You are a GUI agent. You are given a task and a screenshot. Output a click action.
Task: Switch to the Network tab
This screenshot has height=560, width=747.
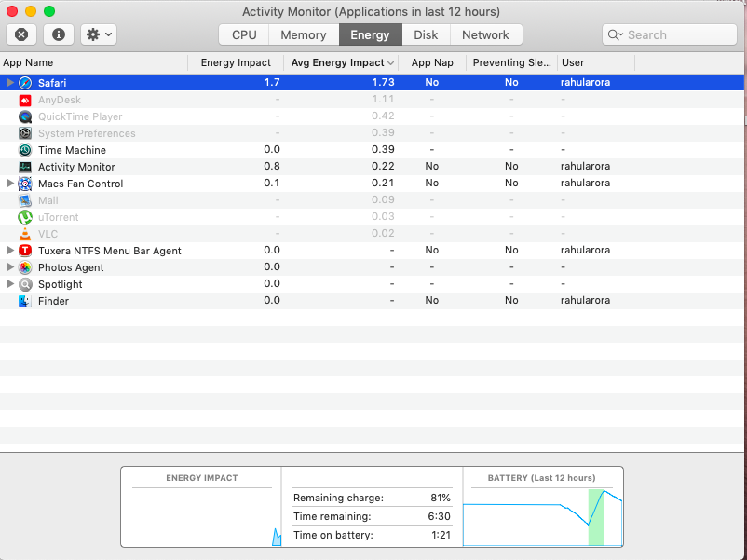point(486,34)
